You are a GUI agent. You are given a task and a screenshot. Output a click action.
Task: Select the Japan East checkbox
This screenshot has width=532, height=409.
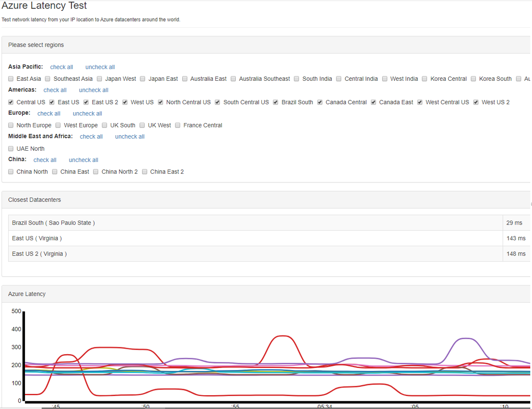[142, 79]
